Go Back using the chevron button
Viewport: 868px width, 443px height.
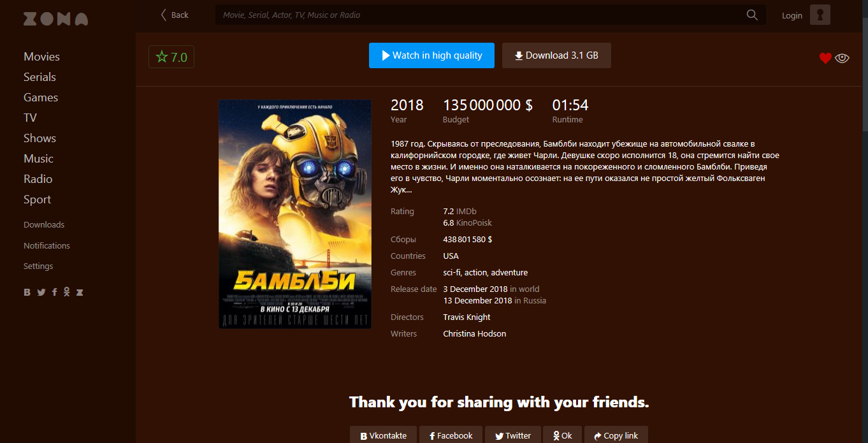tap(174, 15)
